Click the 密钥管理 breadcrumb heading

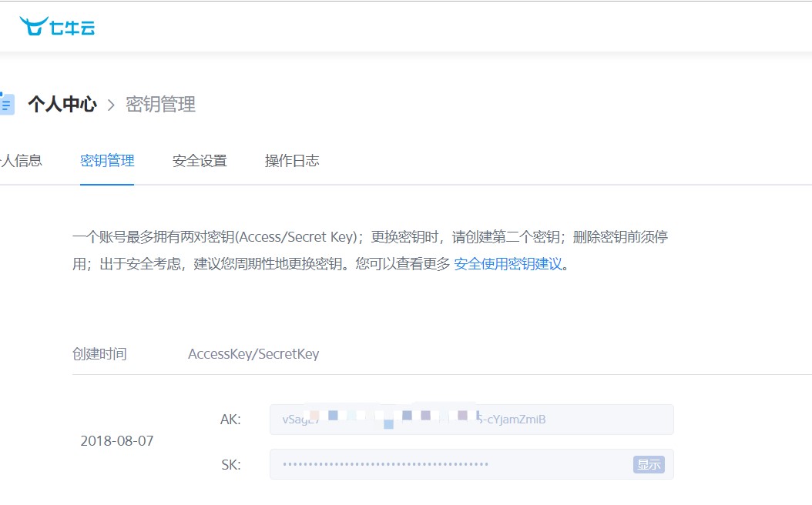pos(160,105)
